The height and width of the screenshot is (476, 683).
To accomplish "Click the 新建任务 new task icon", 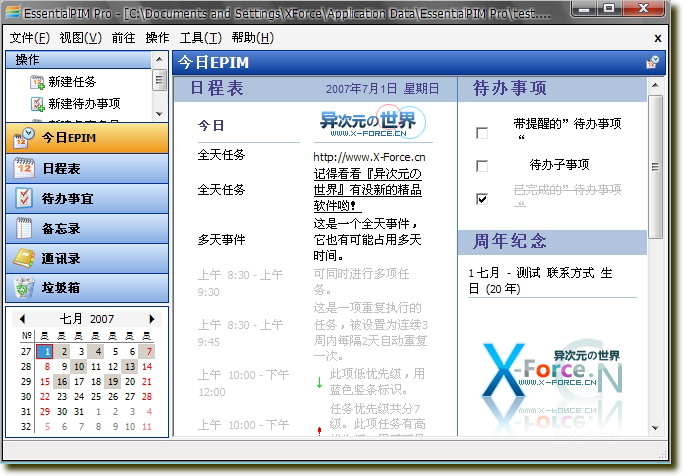I will [x=38, y=82].
